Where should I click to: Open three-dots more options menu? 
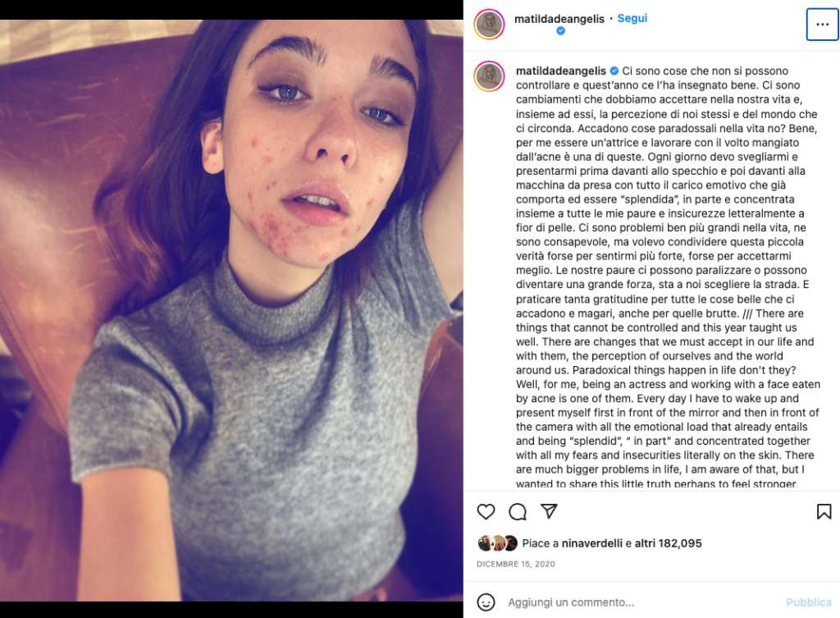click(x=822, y=25)
